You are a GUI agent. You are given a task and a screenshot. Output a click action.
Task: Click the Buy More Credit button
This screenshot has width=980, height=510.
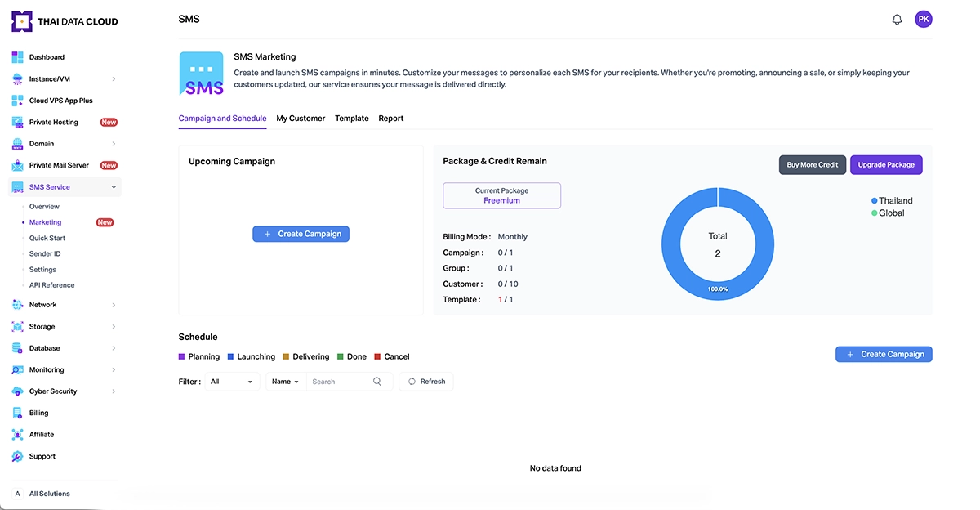click(x=813, y=165)
